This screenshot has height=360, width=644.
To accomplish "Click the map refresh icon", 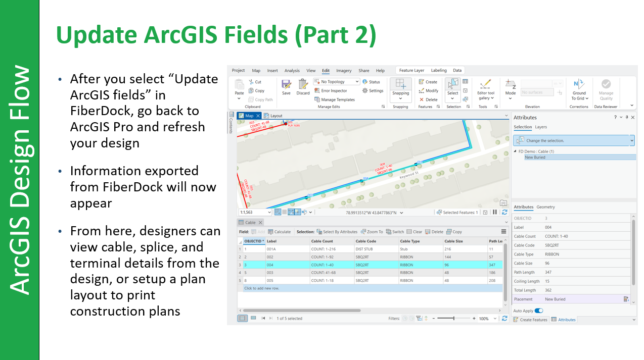I will tap(504, 213).
